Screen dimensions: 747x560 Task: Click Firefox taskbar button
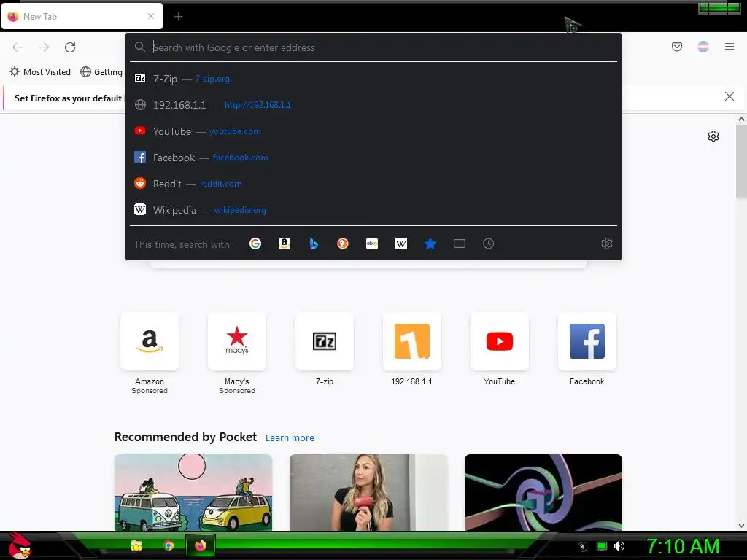point(200,545)
